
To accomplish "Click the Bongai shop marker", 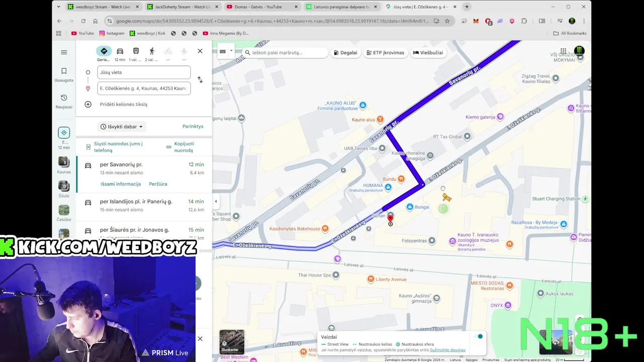I will coord(410,207).
